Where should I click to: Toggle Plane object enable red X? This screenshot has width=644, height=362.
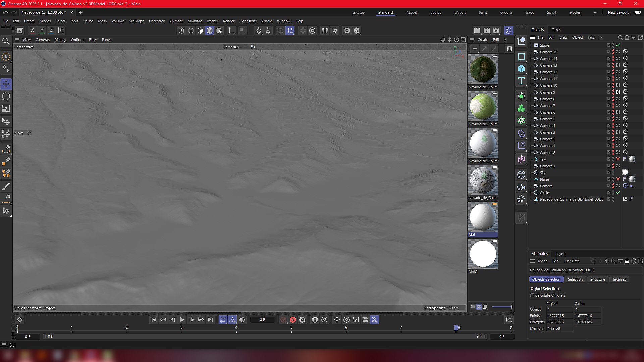click(618, 179)
